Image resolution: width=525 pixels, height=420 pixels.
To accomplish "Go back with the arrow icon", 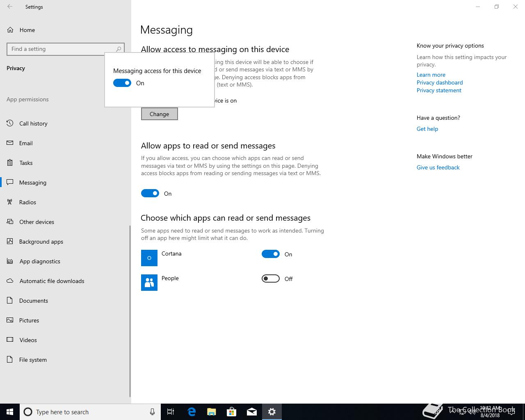I will coord(10,7).
